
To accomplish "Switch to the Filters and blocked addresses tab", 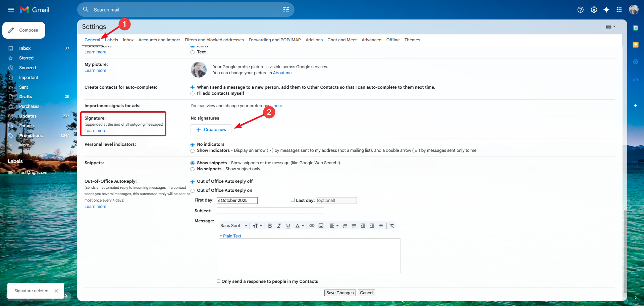I will [x=214, y=40].
